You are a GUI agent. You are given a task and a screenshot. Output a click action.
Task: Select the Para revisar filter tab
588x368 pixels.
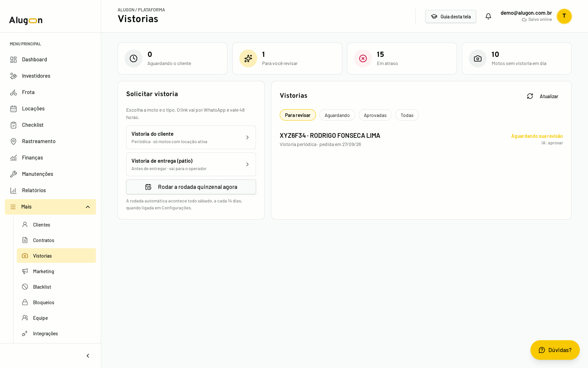(298, 115)
